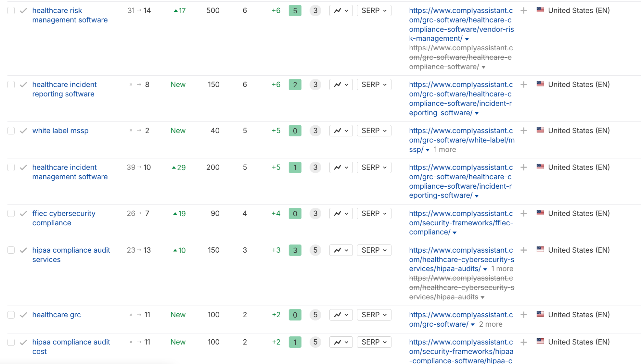This screenshot has height=364, width=641.
Task: Click checkmark icon beside ffiec cybersecurity compliance
Action: pos(23,214)
